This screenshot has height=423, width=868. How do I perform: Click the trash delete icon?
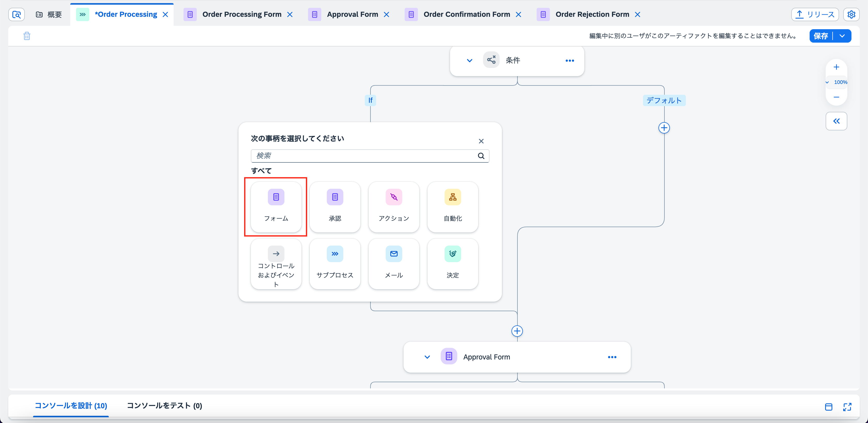[27, 36]
